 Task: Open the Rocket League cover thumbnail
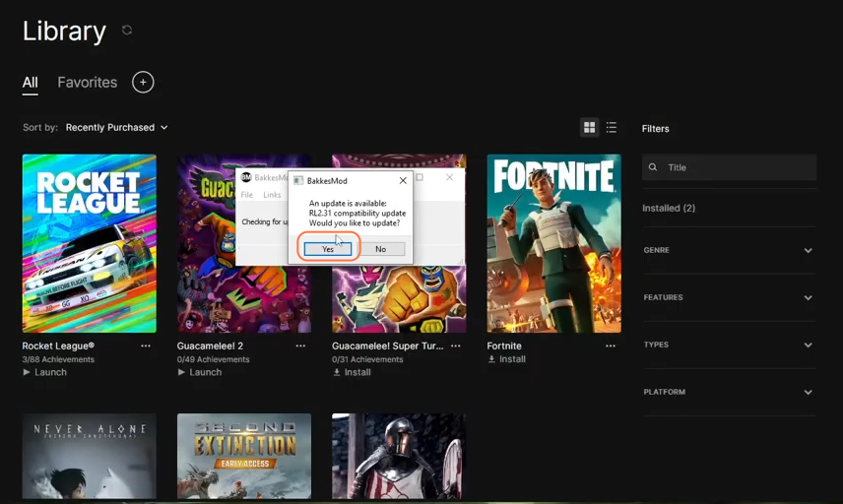click(x=90, y=243)
